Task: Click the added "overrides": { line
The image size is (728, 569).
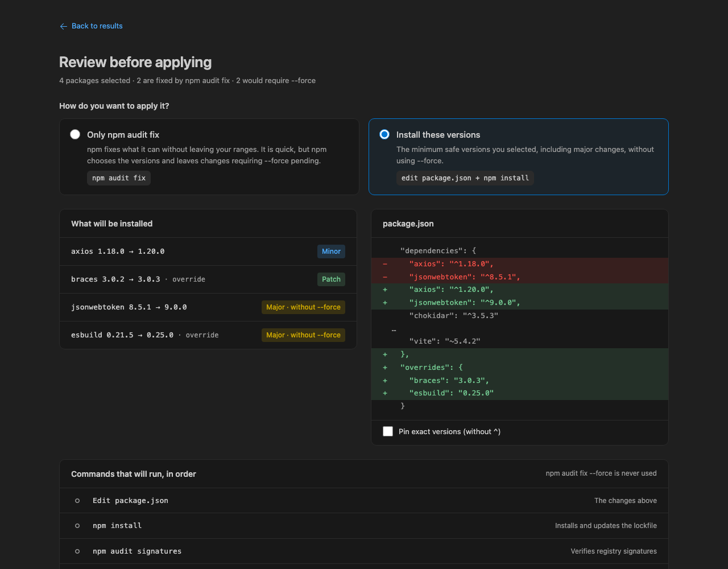Action: point(520,367)
